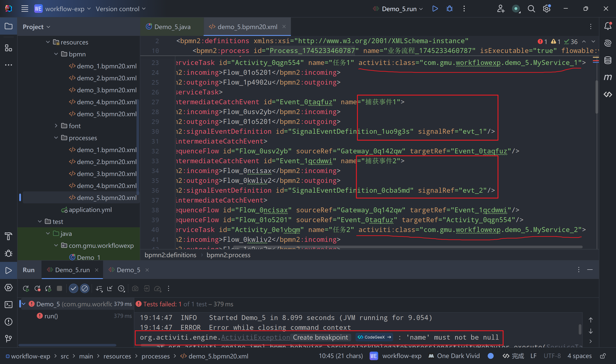Collapse the bpmn folder
This screenshot has width=616, height=364.
click(x=56, y=54)
